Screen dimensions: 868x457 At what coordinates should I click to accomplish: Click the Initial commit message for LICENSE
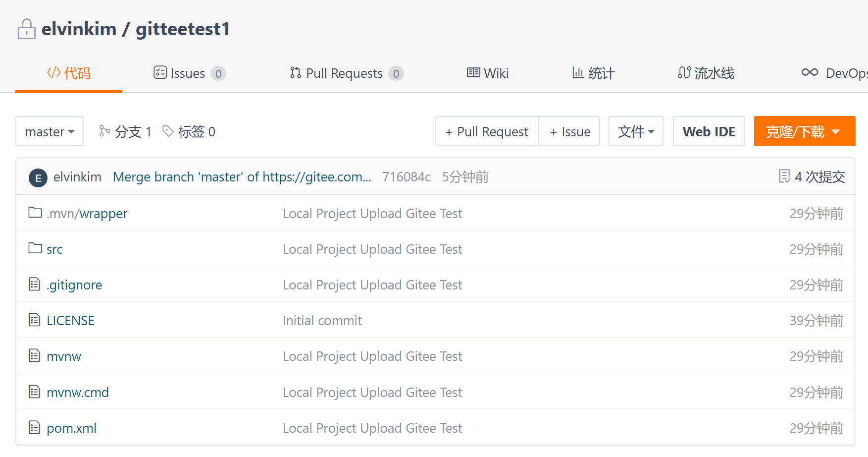click(322, 321)
